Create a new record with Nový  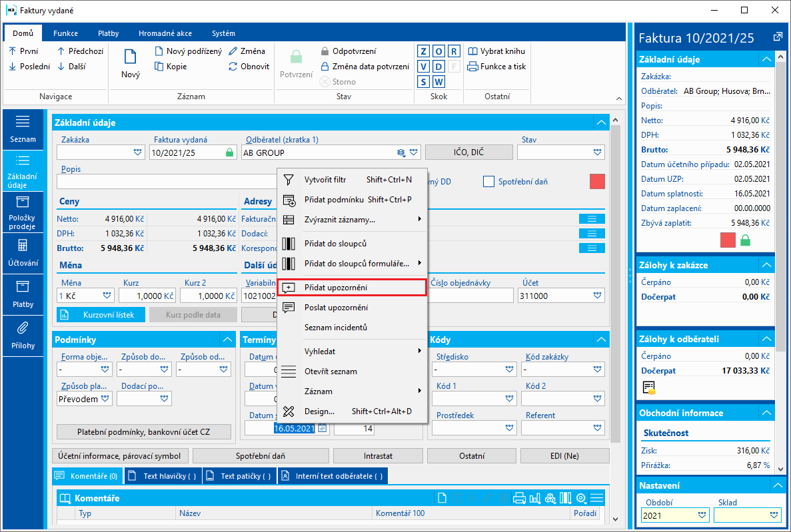tap(130, 64)
